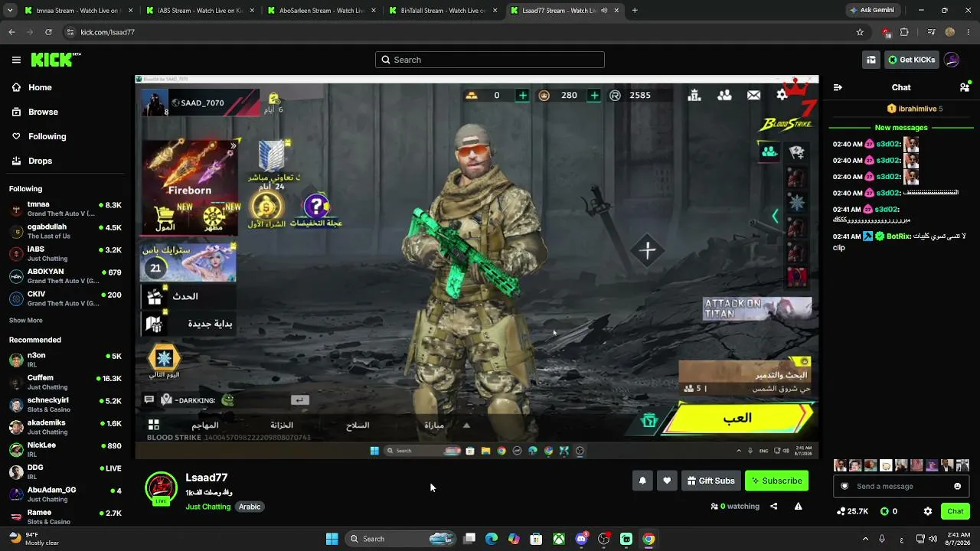
Task: Open the user profile avatar menu
Action: pyautogui.click(x=952, y=60)
